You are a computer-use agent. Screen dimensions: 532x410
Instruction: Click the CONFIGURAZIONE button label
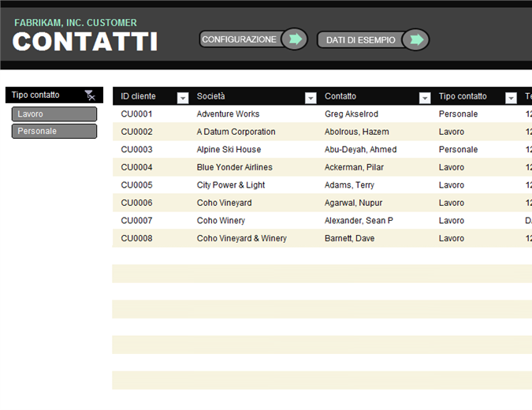pyautogui.click(x=239, y=39)
